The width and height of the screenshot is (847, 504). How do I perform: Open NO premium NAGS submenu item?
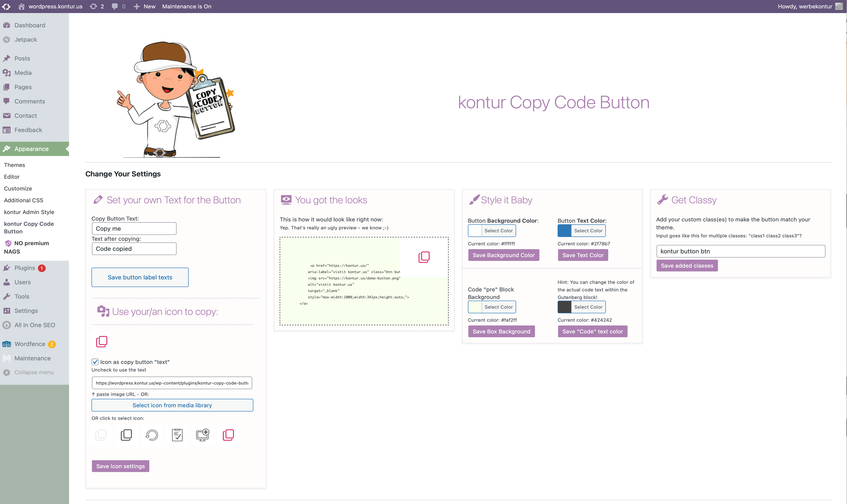point(26,247)
